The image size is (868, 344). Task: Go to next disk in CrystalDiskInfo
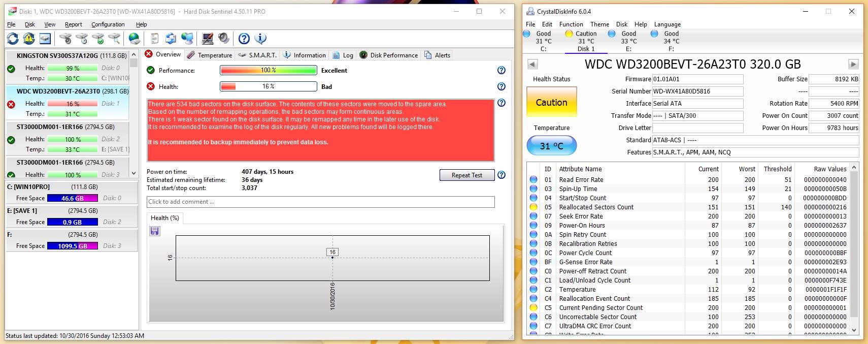pos(853,64)
